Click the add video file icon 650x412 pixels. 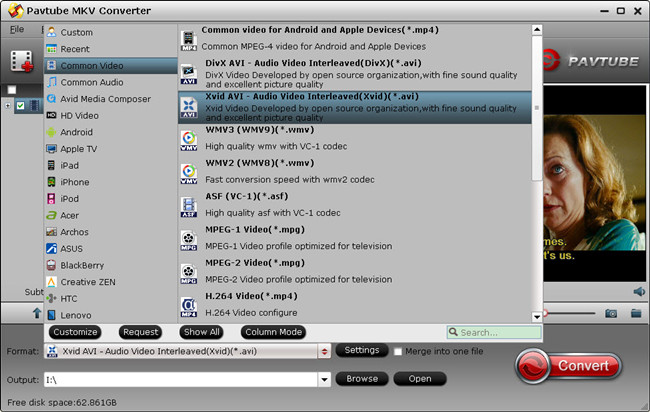coord(22,61)
